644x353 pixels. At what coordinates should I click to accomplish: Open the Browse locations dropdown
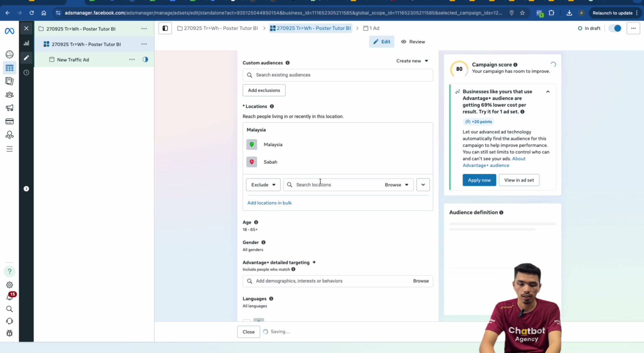(396, 185)
